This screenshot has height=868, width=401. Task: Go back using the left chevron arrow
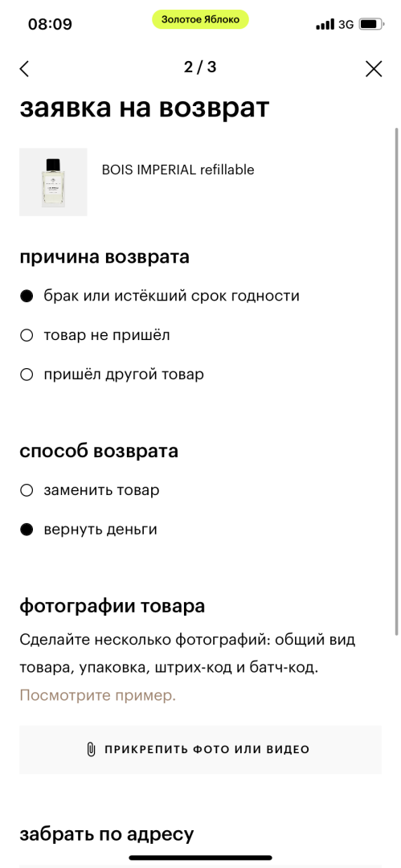click(x=24, y=68)
